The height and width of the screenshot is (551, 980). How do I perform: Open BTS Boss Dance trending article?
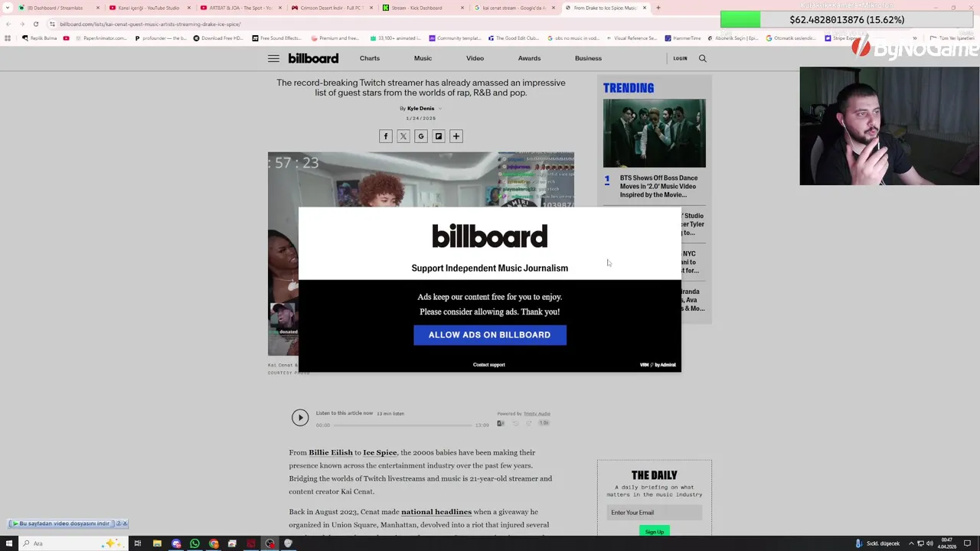pyautogui.click(x=658, y=187)
